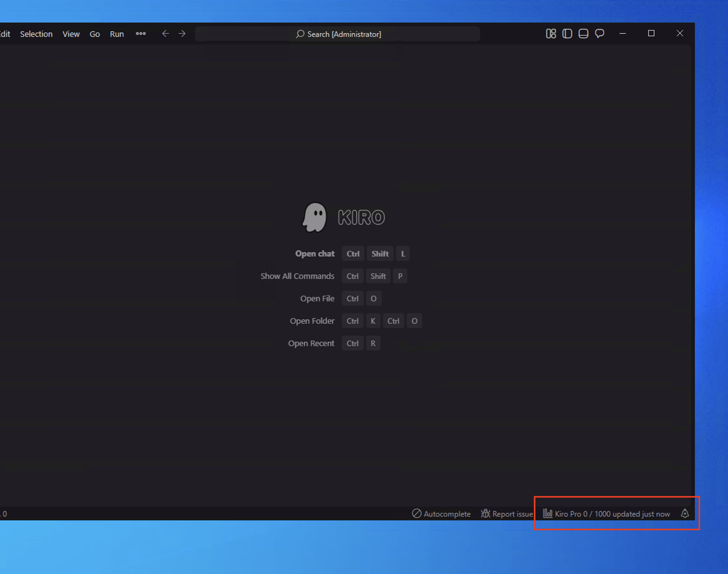Expand the more menus ellipsis
This screenshot has width=728, height=574.
pyautogui.click(x=141, y=34)
